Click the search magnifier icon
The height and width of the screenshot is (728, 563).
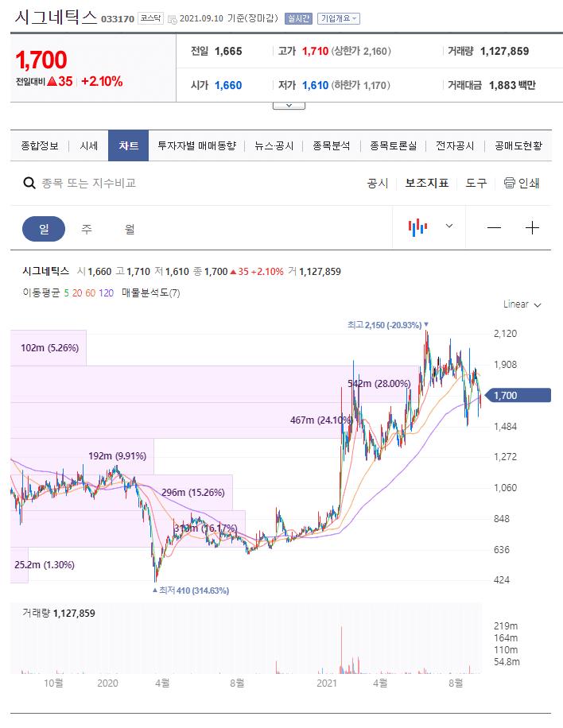29,184
